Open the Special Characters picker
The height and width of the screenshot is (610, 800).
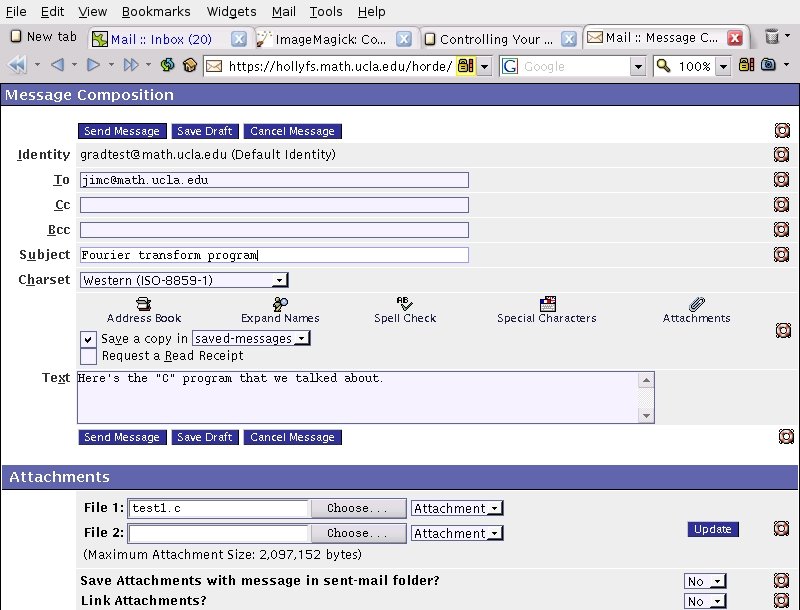pos(547,303)
